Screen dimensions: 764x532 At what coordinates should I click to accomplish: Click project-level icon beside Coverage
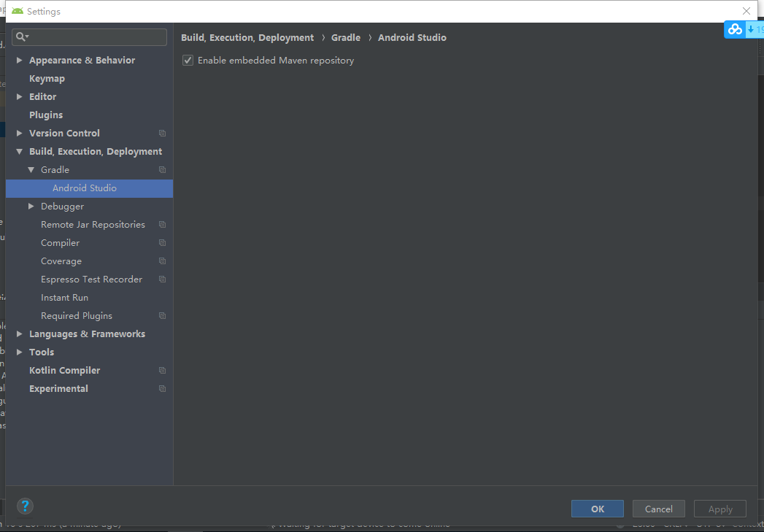tap(162, 261)
